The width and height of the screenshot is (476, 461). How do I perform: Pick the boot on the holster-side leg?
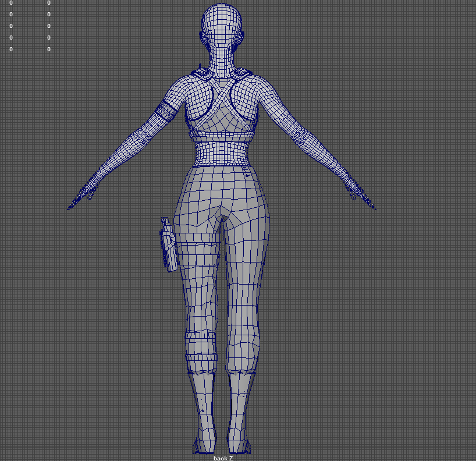pos(204,413)
